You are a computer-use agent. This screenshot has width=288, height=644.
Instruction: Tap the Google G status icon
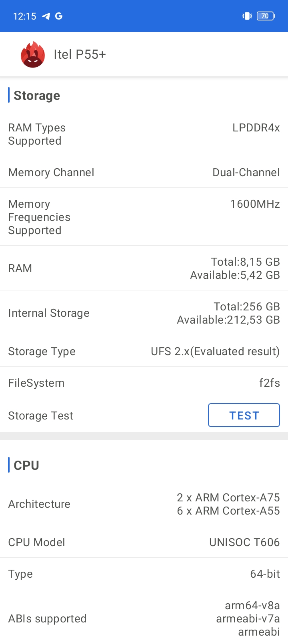[59, 16]
